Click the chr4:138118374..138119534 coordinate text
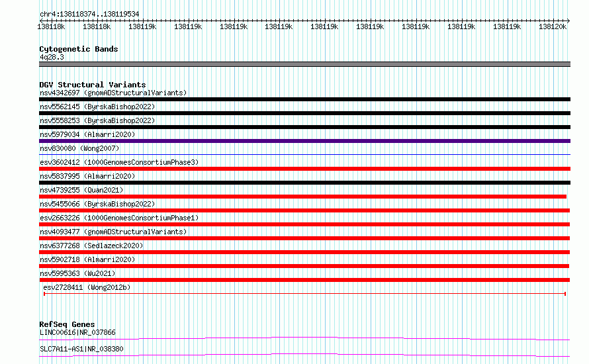 pyautogui.click(x=89, y=14)
